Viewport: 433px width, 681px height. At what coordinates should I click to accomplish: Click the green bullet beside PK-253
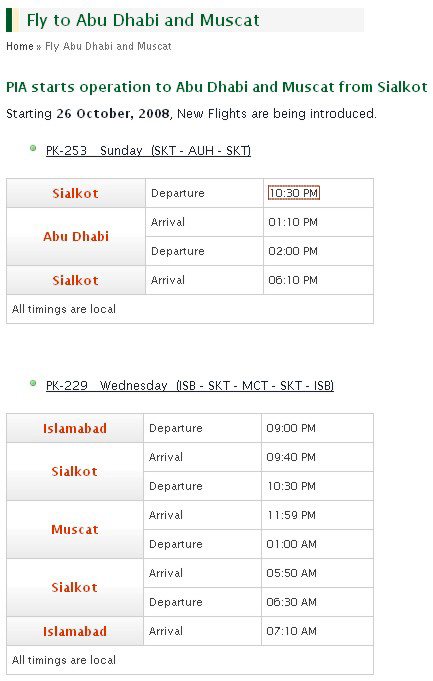click(33, 149)
